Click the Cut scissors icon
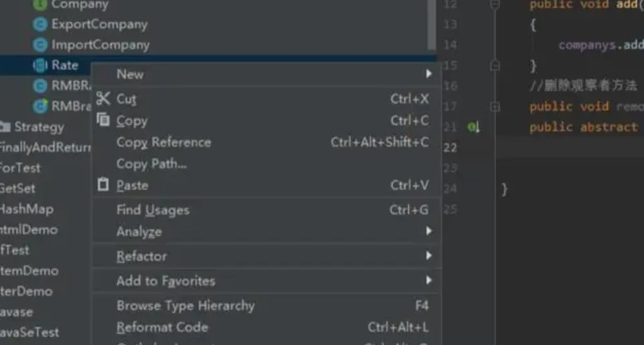Viewport: 644px width, 345px height. [102, 99]
